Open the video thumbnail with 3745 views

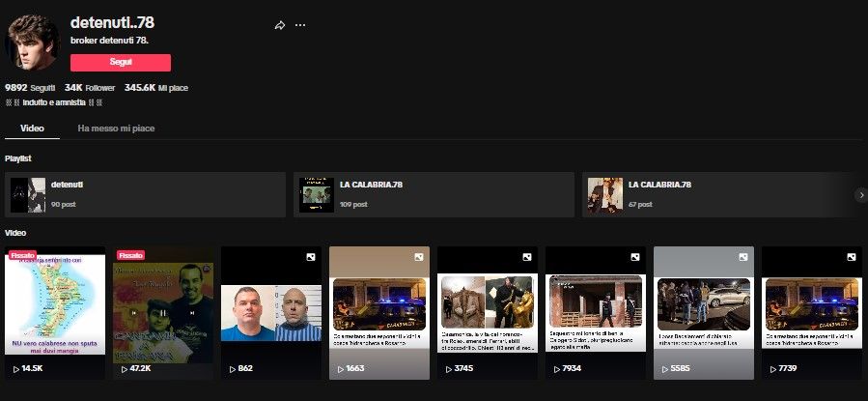point(488,304)
